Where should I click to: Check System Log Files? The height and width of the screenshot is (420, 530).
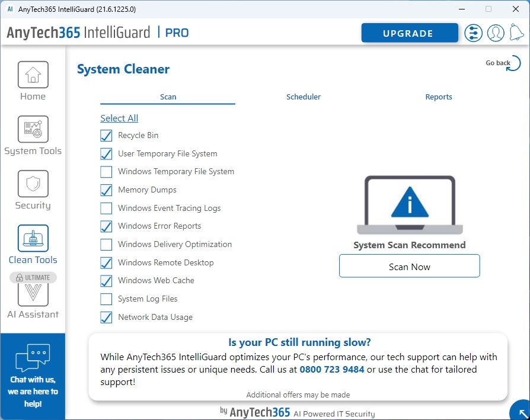coord(106,299)
